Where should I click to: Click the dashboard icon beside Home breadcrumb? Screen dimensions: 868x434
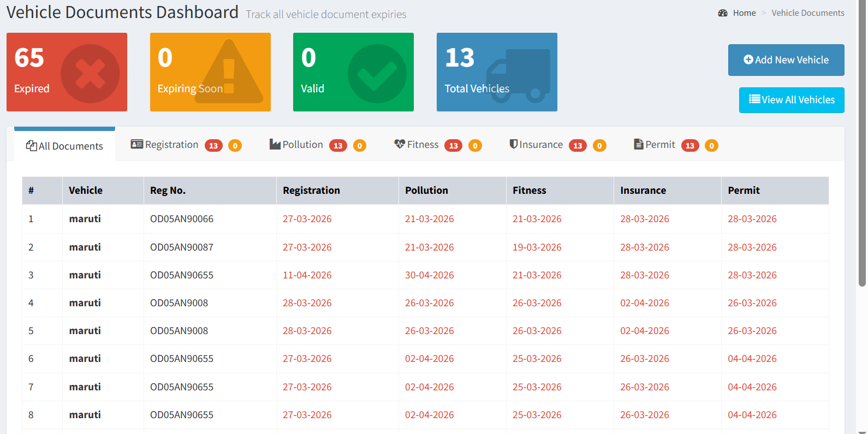(x=723, y=13)
